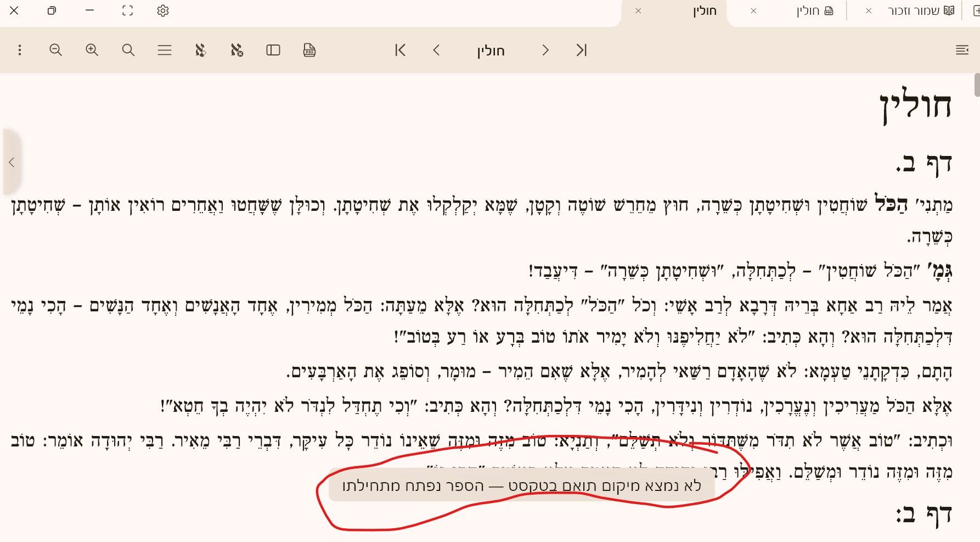
Task: Toggle the nikud (vowel marks) aleph icon
Action: [x=200, y=51]
